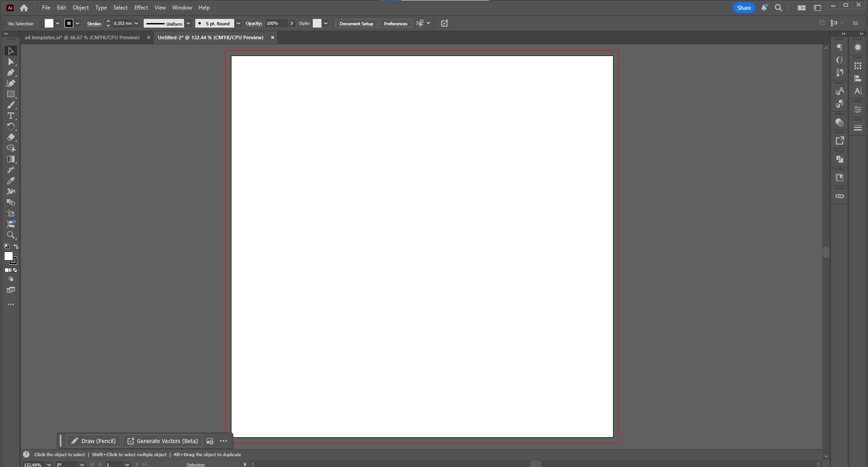Switch to a4 templates.ai tab
The height and width of the screenshot is (467, 868).
pos(82,37)
